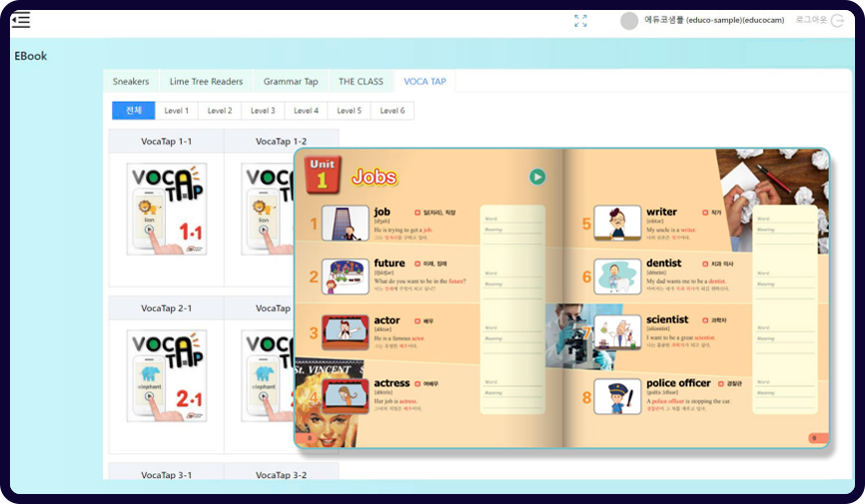
Task: Filter books by Level 4
Action: pyautogui.click(x=306, y=111)
